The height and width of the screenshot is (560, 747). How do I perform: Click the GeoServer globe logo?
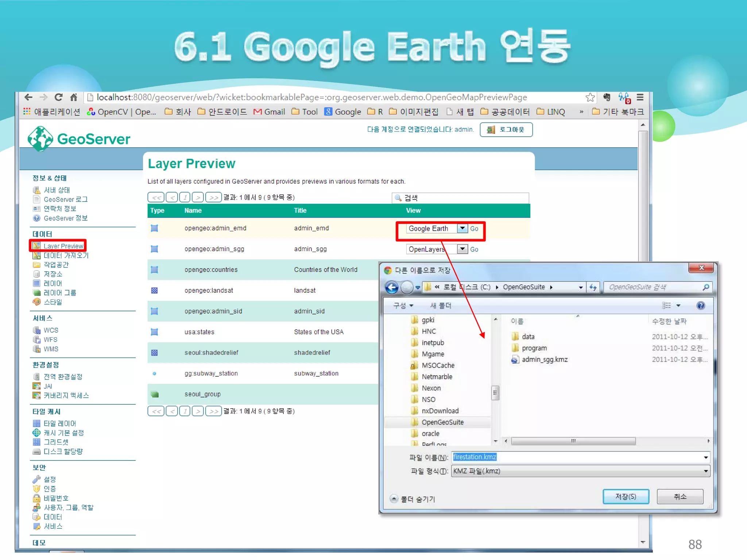[x=40, y=139]
